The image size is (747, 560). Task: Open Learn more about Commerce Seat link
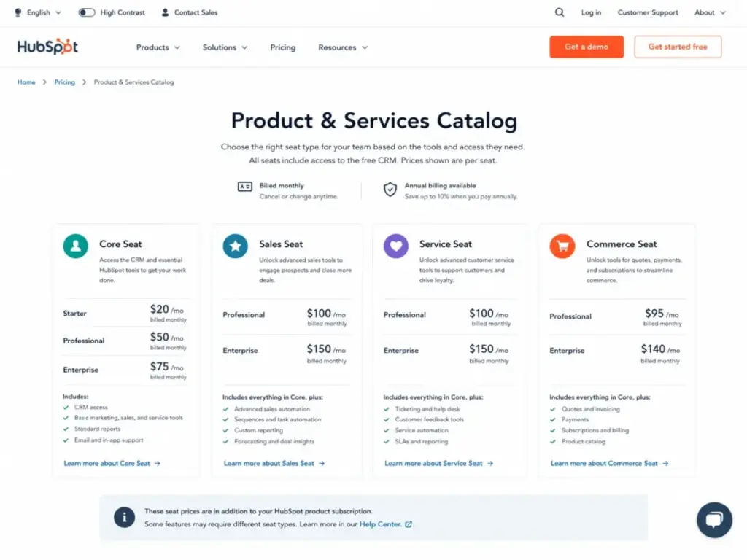pos(604,463)
